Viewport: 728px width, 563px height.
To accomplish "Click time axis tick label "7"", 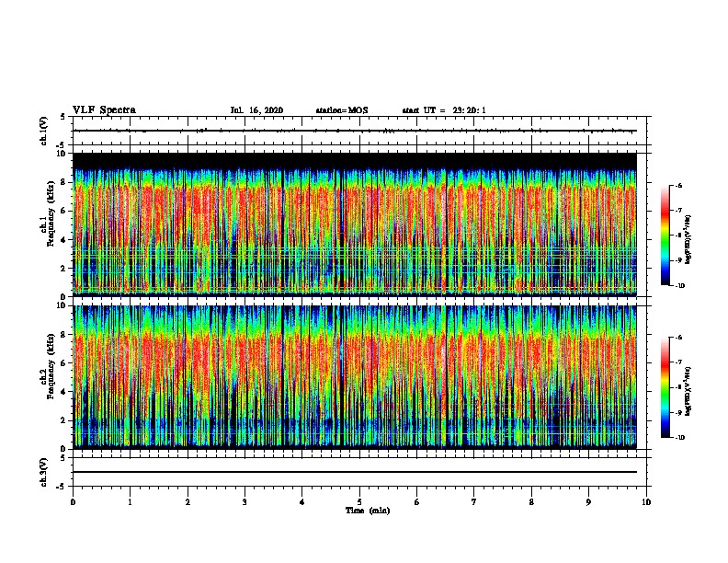I will 474,502.
